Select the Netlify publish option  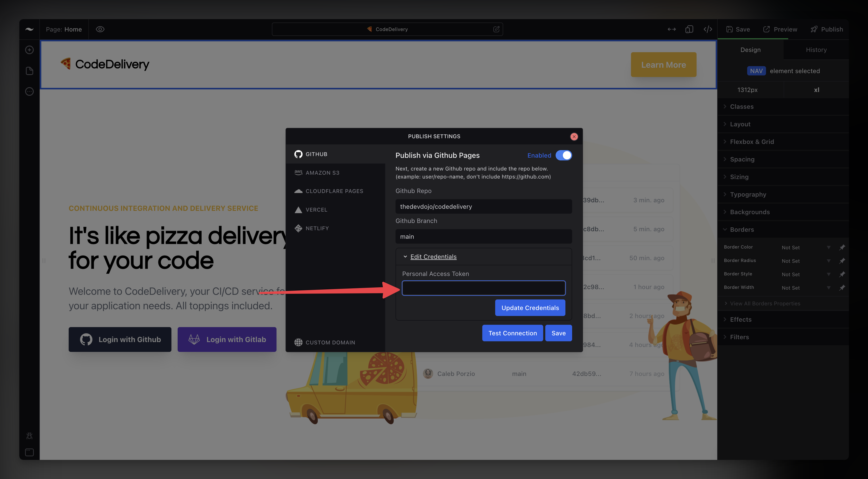point(335,228)
